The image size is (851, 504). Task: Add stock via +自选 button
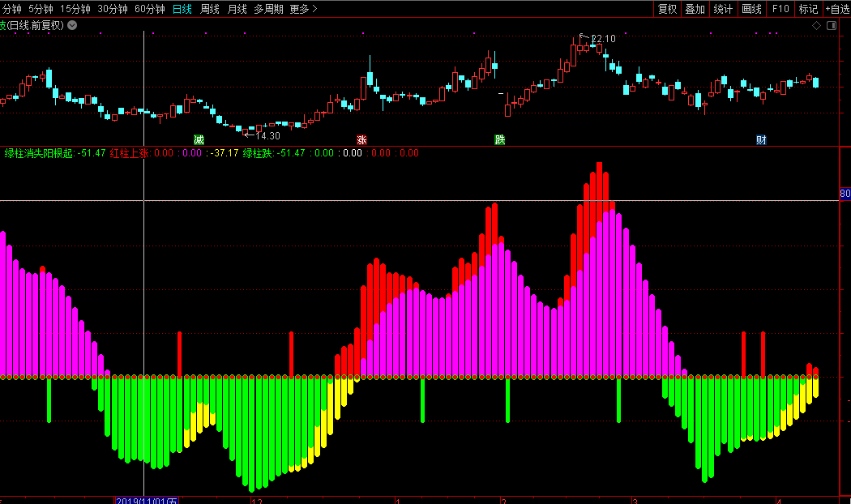[837, 9]
